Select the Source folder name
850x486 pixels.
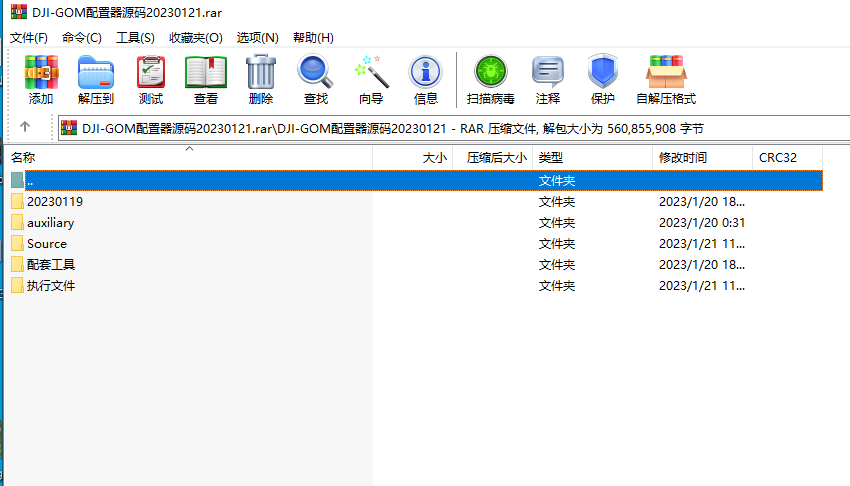point(47,244)
